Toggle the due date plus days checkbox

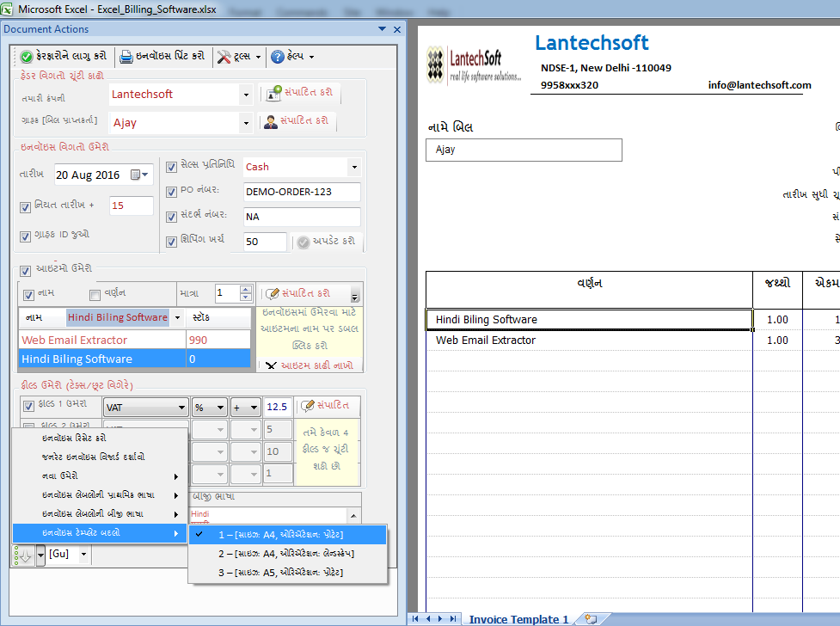(x=25, y=207)
